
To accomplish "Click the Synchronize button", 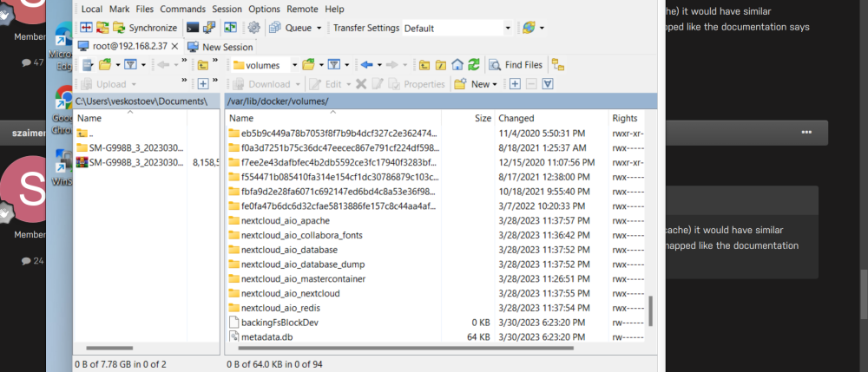I will pos(145,28).
